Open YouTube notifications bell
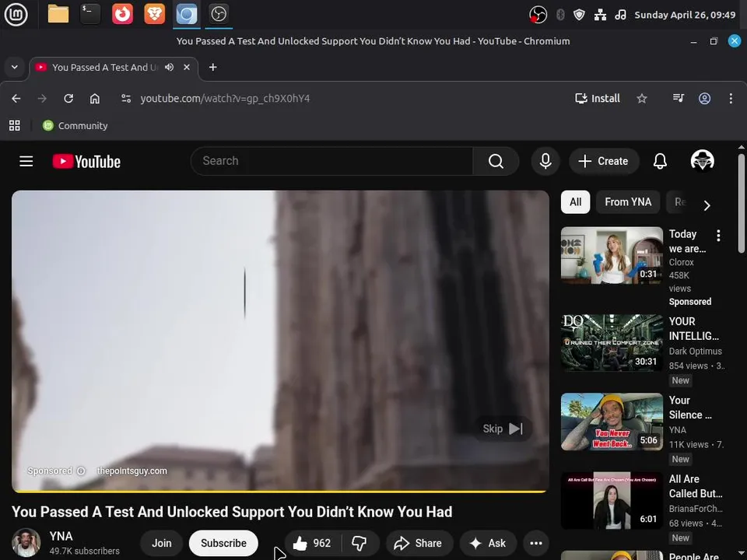Screen dimensions: 747x560 pos(660,161)
